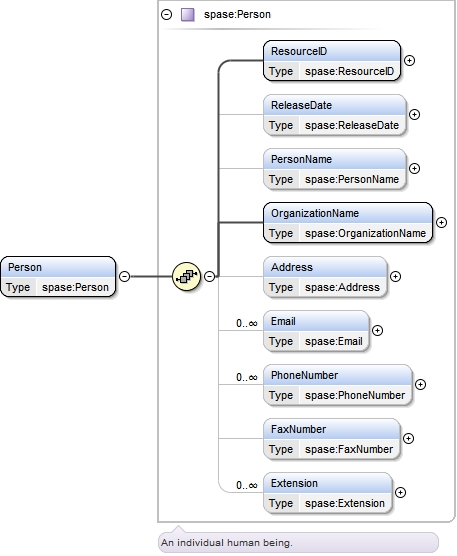
Task: Expand the Extension element plus icon
Action: 400,492
